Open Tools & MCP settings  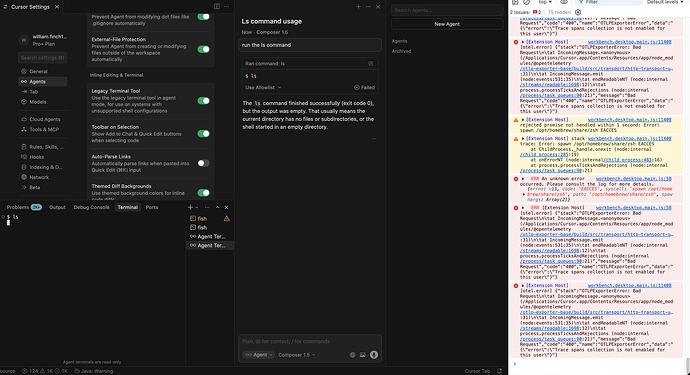(43, 129)
